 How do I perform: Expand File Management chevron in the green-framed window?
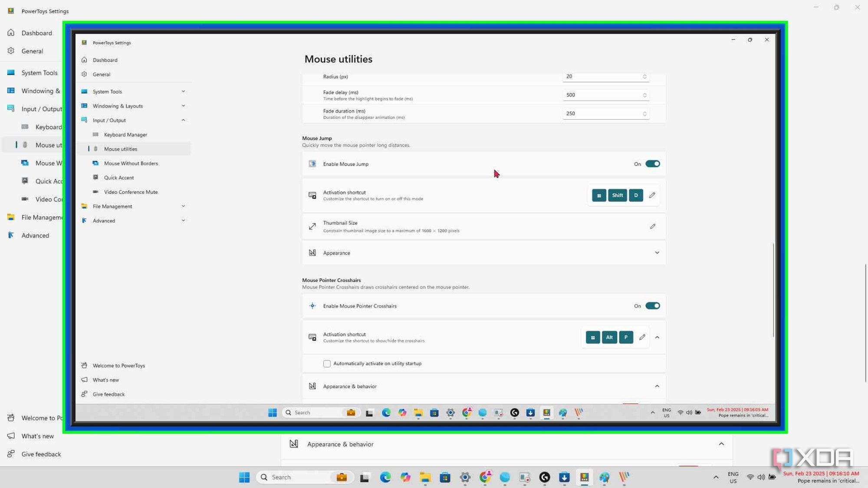click(183, 206)
